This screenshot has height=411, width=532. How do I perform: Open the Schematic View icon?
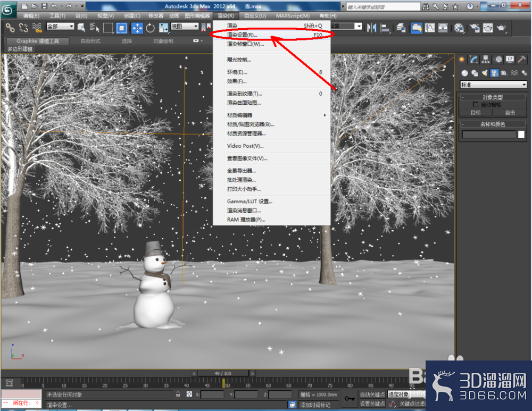(x=443, y=28)
